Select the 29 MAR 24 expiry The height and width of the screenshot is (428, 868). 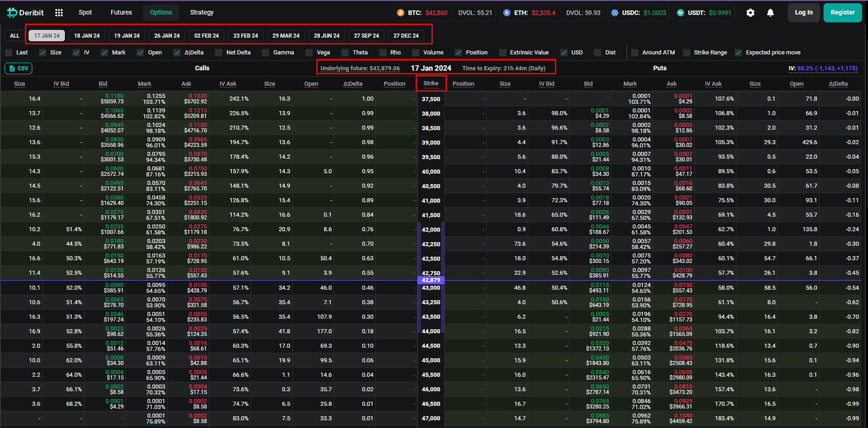(x=286, y=36)
